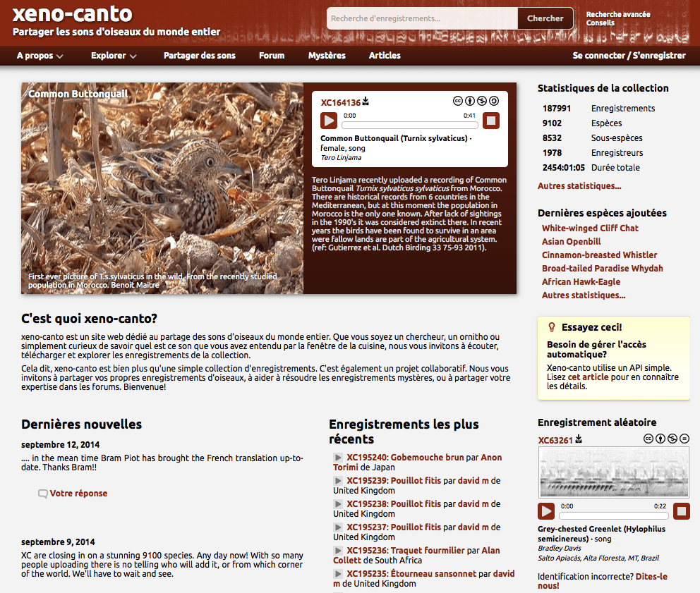Click the 'Tero Linjama' recordist name in player
Viewport: 700px width, 593px height.
pyautogui.click(x=341, y=157)
